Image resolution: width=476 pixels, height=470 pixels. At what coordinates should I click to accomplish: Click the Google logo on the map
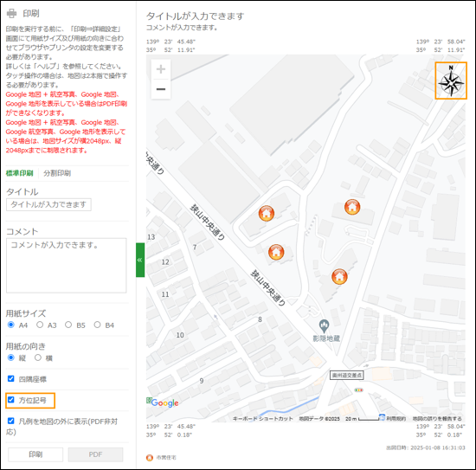pyautogui.click(x=164, y=402)
